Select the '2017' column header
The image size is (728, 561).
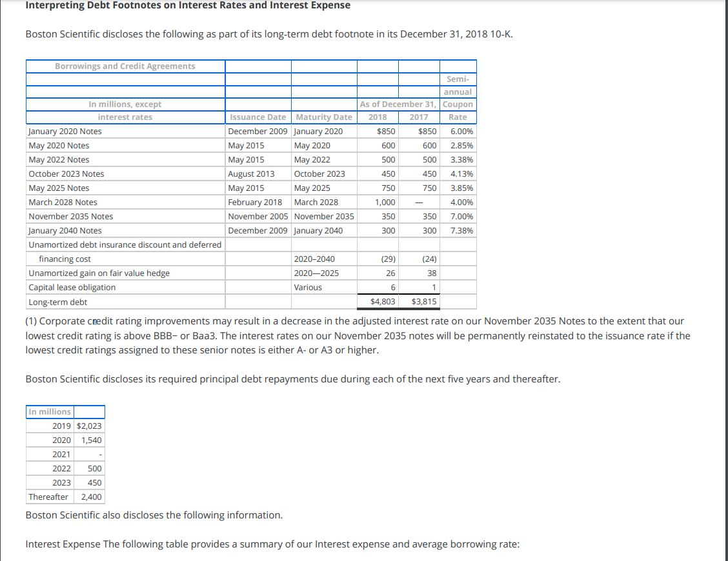pyautogui.click(x=418, y=117)
